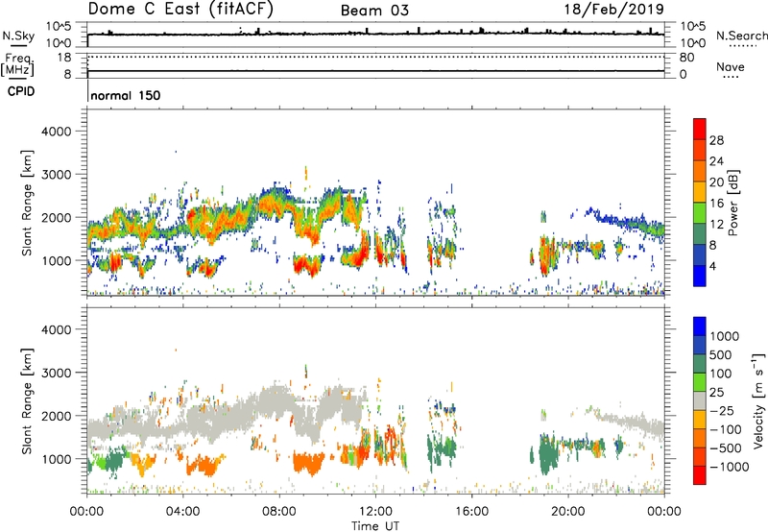
Task: Click the "12:00" time tick label
Action: [x=375, y=512]
